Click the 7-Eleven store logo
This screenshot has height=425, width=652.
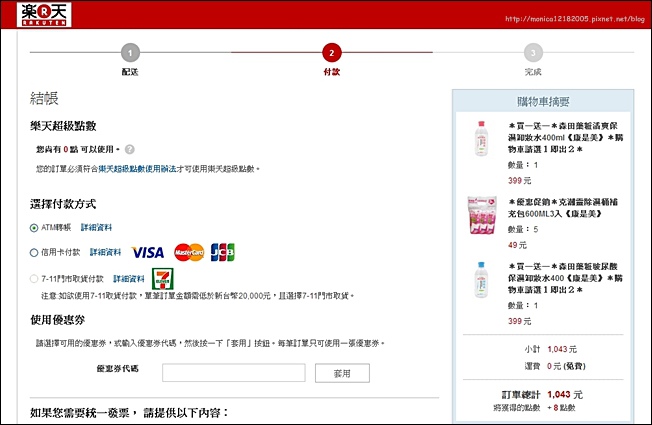point(163,279)
